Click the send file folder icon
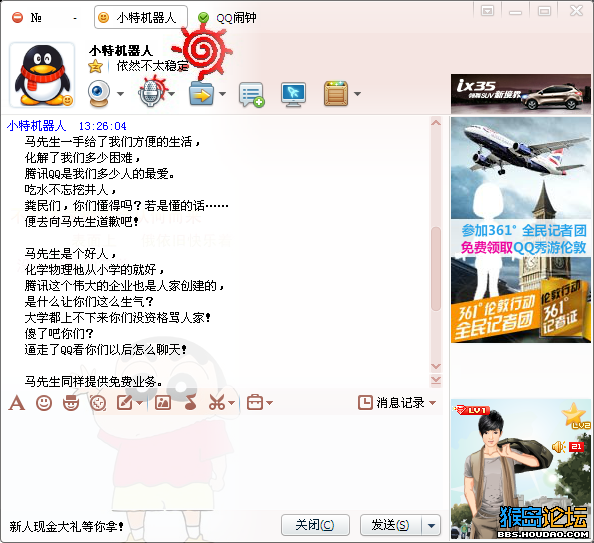 coord(201,94)
